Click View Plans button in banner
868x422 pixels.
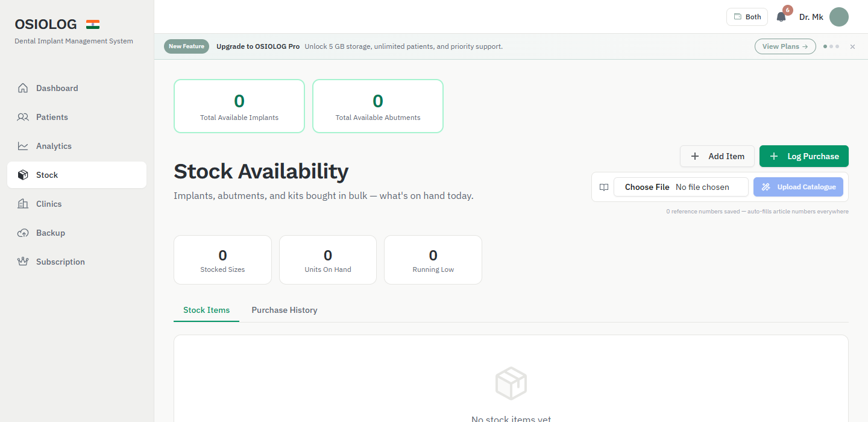[x=785, y=46]
